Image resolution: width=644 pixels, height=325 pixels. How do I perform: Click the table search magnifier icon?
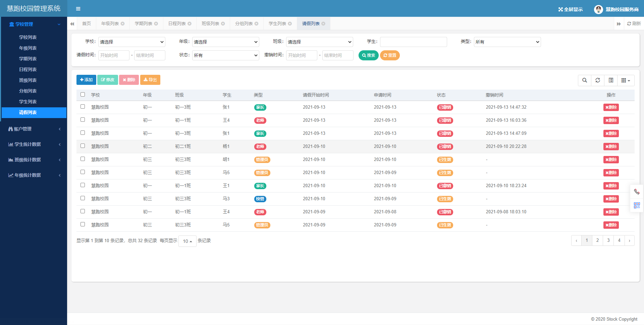(x=585, y=80)
